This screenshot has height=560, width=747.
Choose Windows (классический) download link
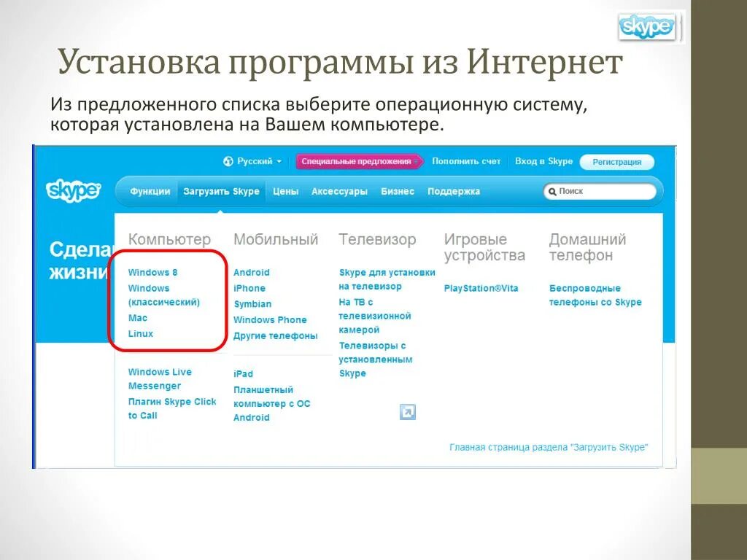pyautogui.click(x=164, y=295)
